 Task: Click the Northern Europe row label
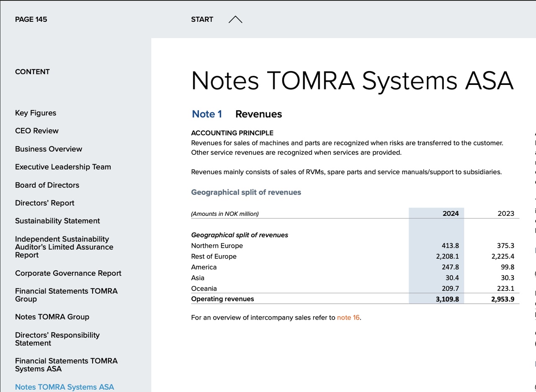pos(217,246)
